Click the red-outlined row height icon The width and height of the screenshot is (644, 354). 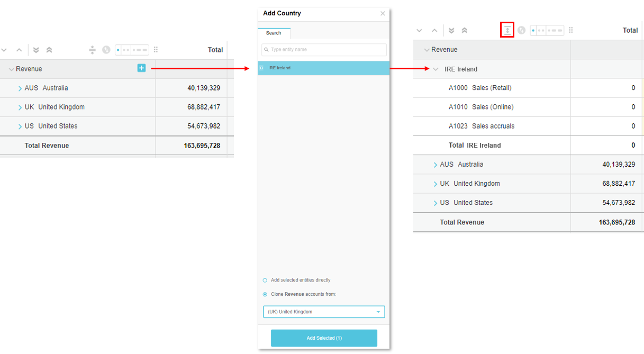click(x=507, y=30)
